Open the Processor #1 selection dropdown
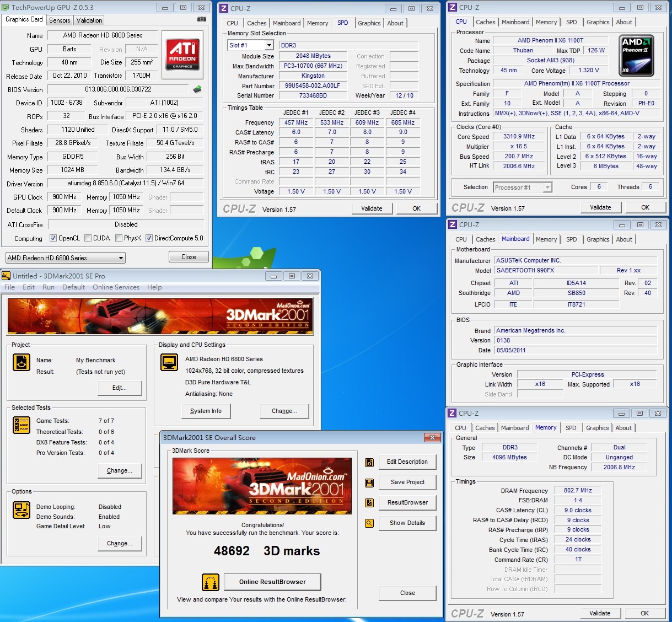672x622 pixels. [x=547, y=187]
